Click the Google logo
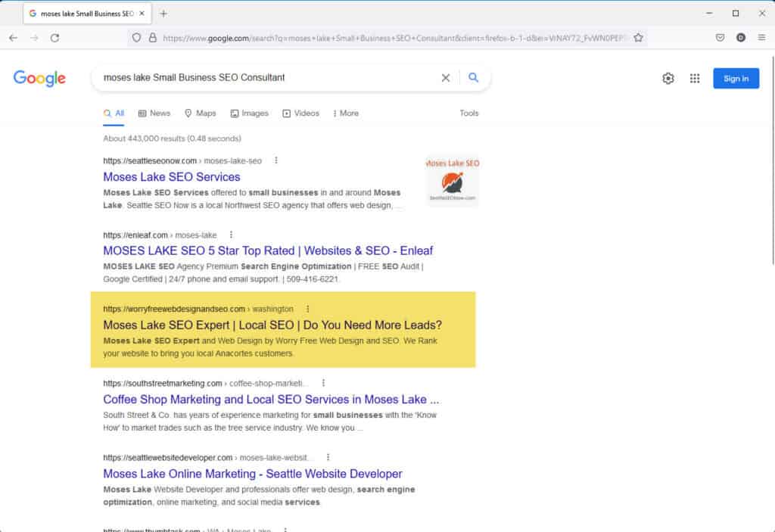 [x=39, y=78]
